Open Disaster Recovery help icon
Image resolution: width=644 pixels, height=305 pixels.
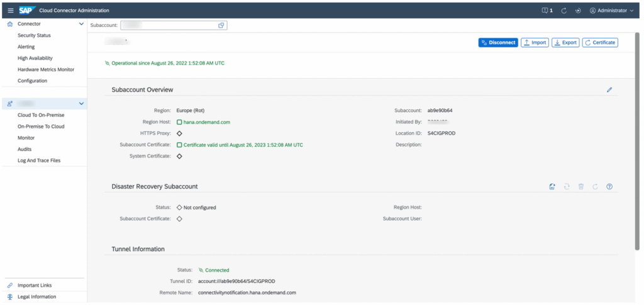pos(609,187)
